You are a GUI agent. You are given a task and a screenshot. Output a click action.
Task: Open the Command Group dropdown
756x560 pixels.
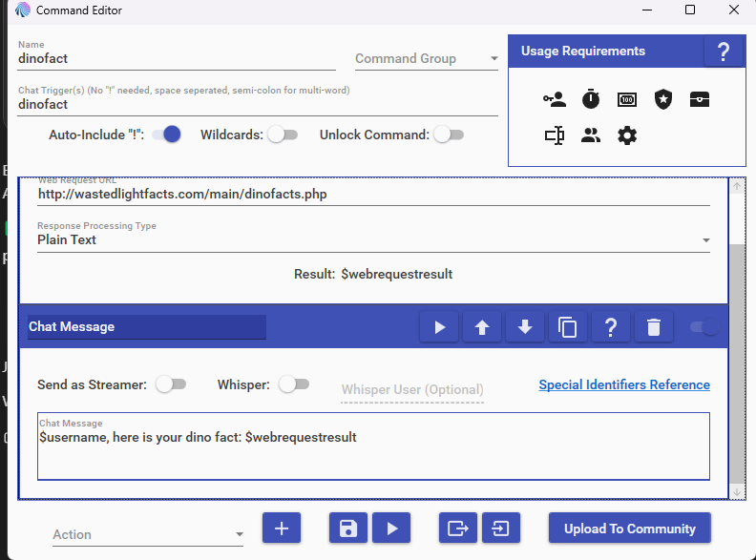tap(427, 59)
